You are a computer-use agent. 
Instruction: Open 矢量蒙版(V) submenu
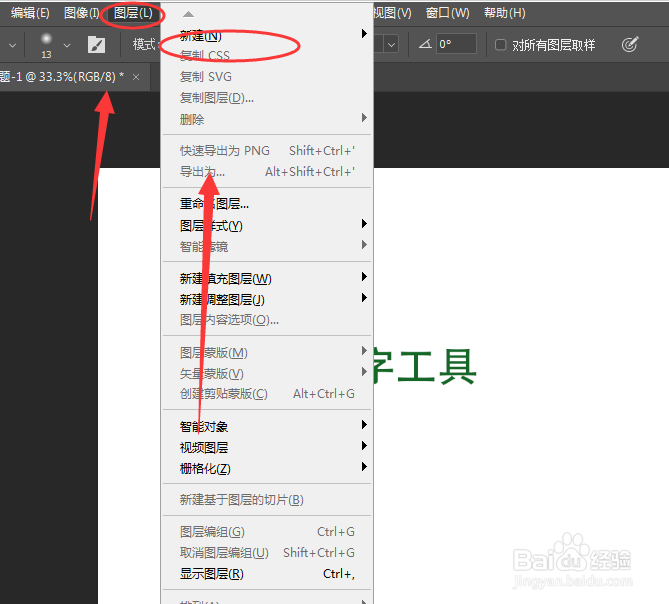tap(267, 374)
